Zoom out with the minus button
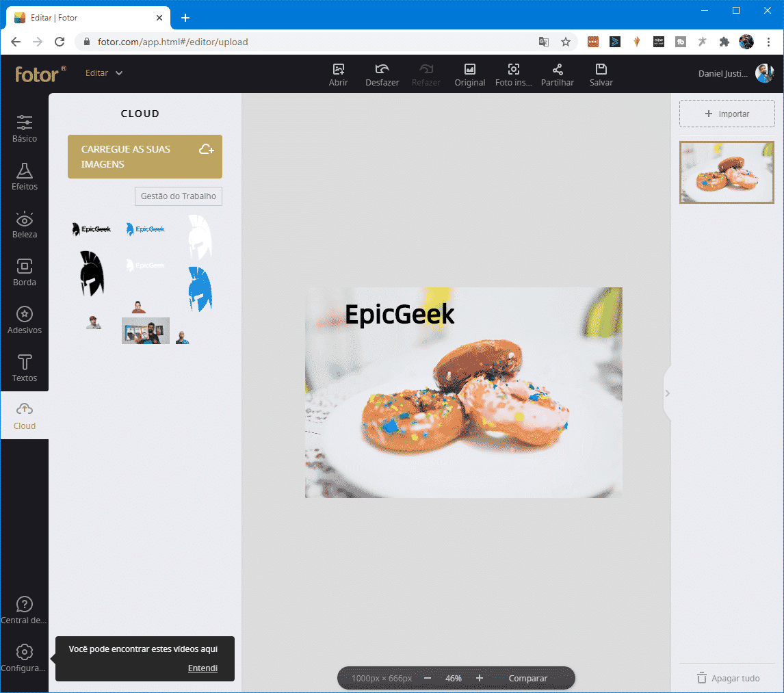 428,678
